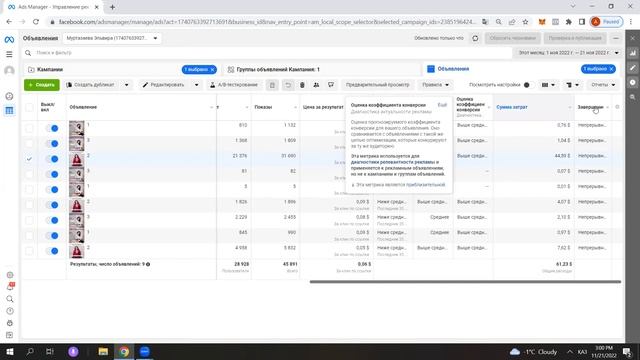Click the Meta logo icon

point(9,40)
